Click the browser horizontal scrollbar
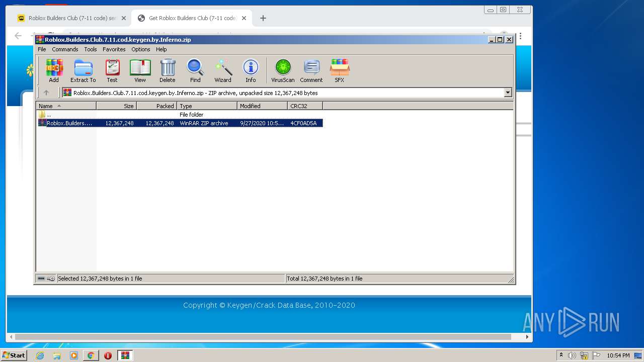Image resolution: width=644 pixels, height=362 pixels. click(263, 337)
